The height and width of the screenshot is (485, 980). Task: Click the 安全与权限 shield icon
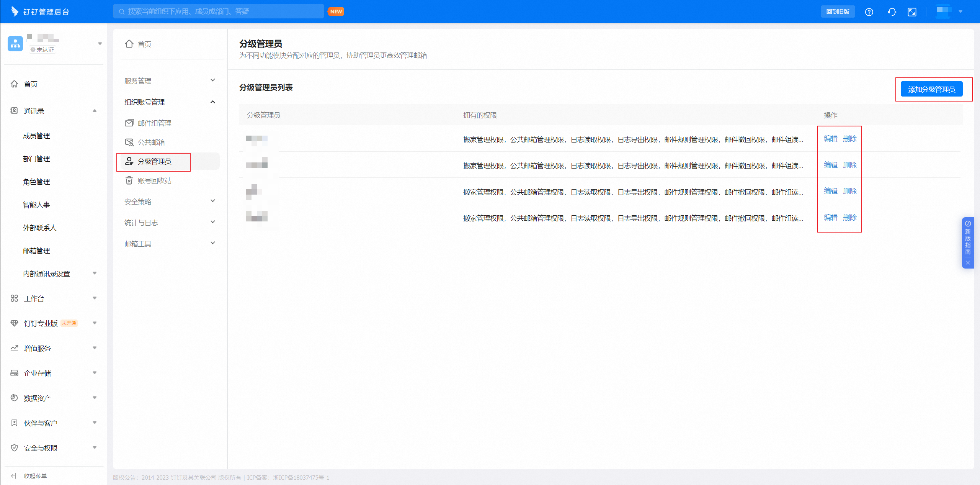[14, 447]
